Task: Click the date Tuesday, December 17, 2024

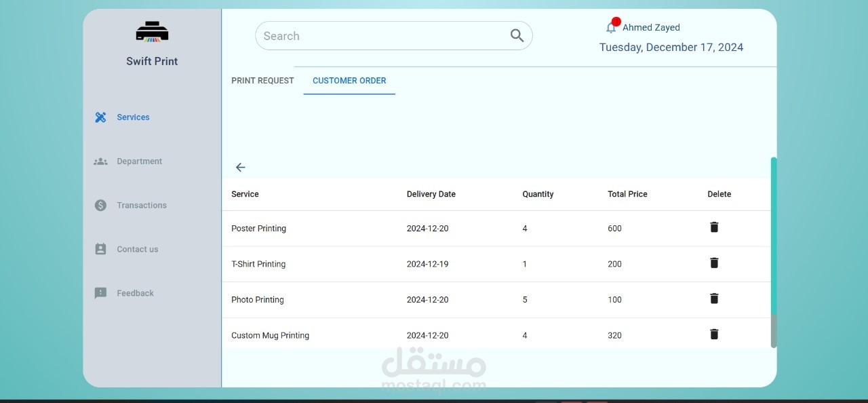Action: [x=671, y=47]
